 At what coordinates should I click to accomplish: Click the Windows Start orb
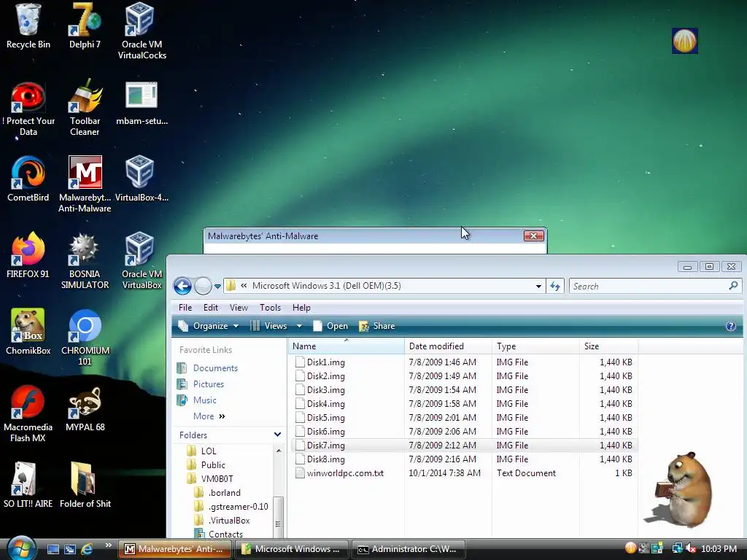[22, 548]
